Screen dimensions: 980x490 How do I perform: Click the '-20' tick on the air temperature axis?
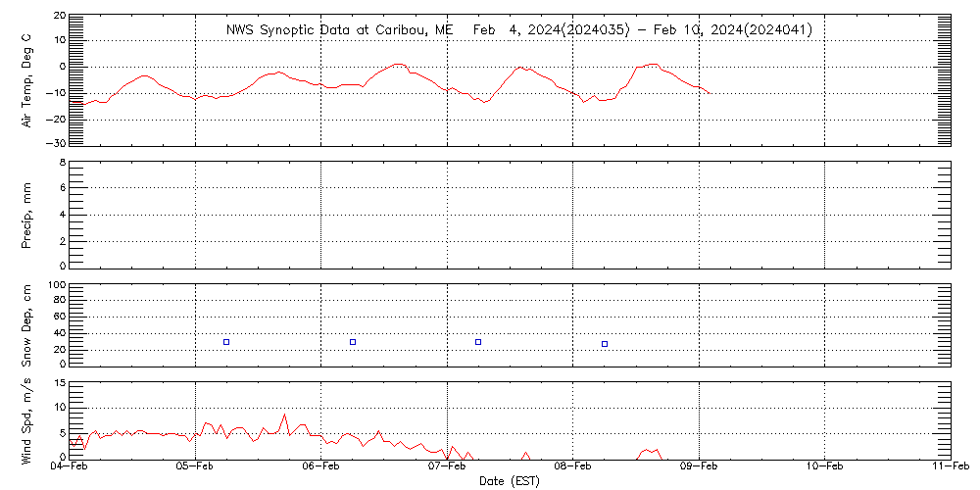[57, 119]
